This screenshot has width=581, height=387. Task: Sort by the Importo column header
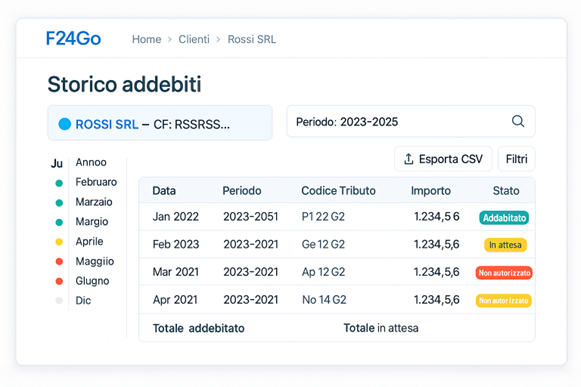(x=431, y=191)
